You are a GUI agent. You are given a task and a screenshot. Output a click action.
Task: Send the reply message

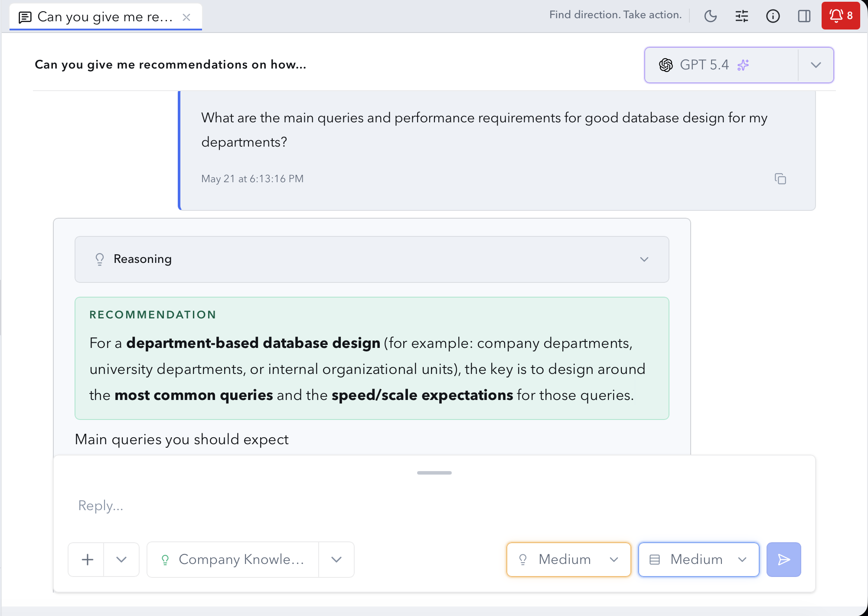pos(784,560)
